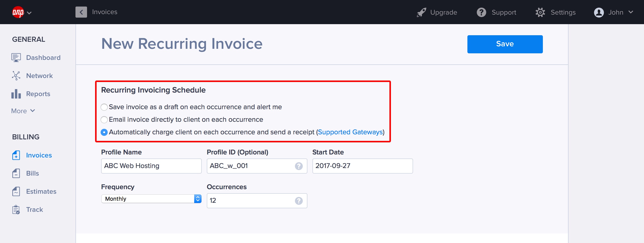
Task: Select Save invoice as a draft option
Action: (x=104, y=107)
